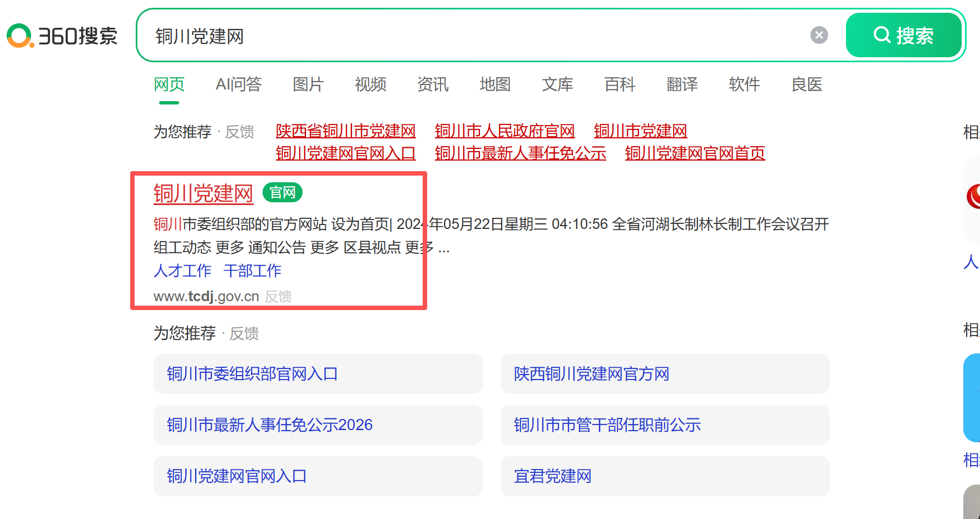The image size is (980, 519).
Task: Open suggestion 铜川市人民政府官网
Action: [505, 131]
